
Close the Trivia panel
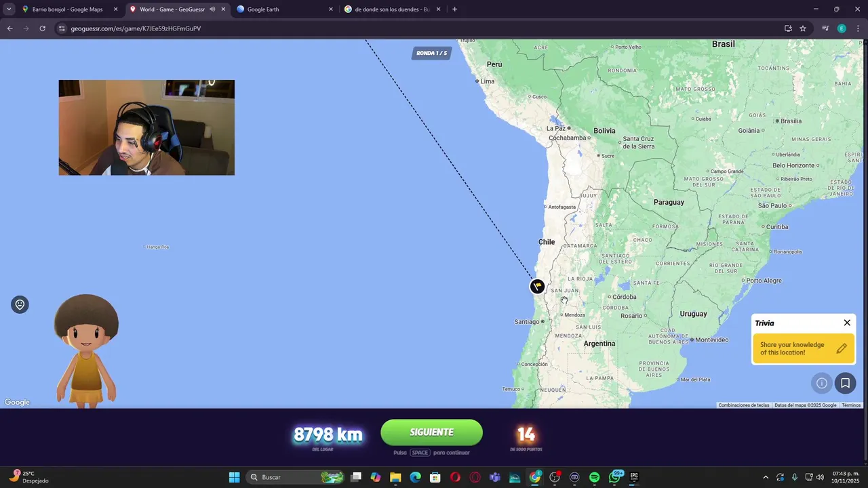[847, 323]
